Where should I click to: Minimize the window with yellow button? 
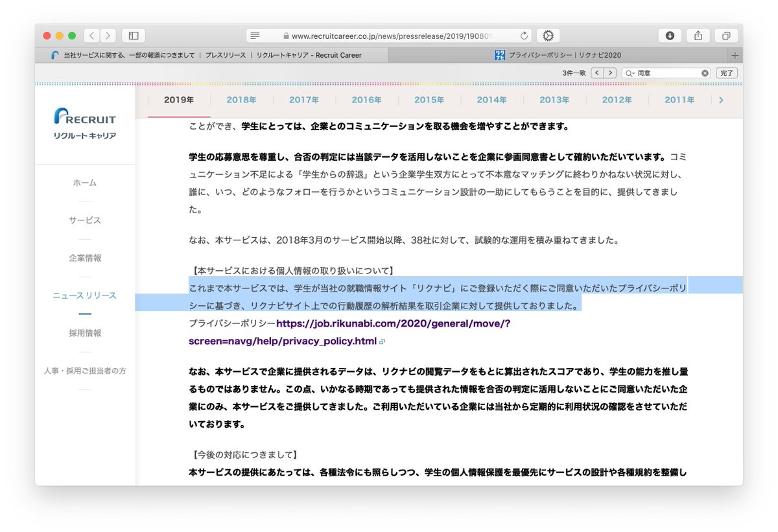60,36
